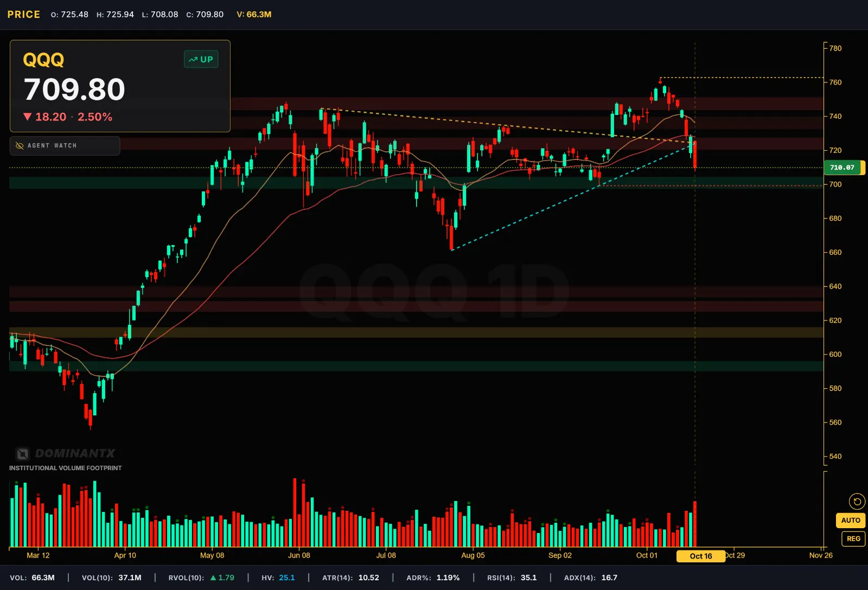Image resolution: width=868 pixels, height=590 pixels.
Task: Click the Sep 02 date label
Action: [560, 555]
